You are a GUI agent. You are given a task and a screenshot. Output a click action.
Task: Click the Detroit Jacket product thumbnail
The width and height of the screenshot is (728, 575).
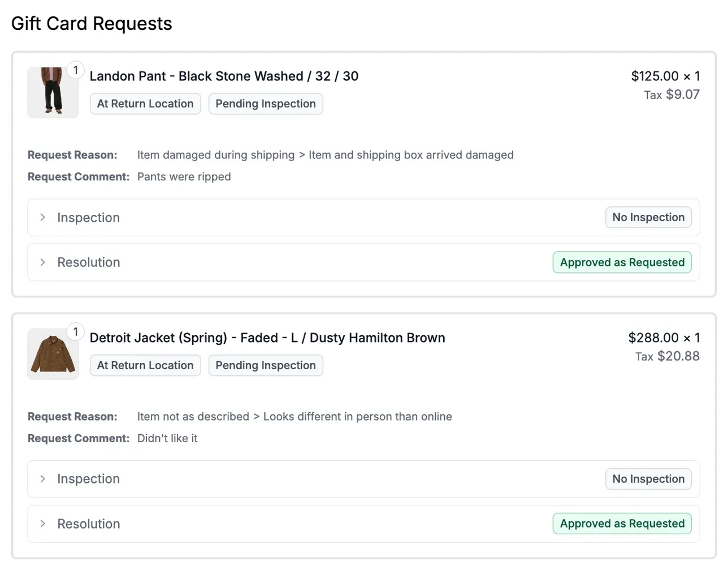coord(53,354)
